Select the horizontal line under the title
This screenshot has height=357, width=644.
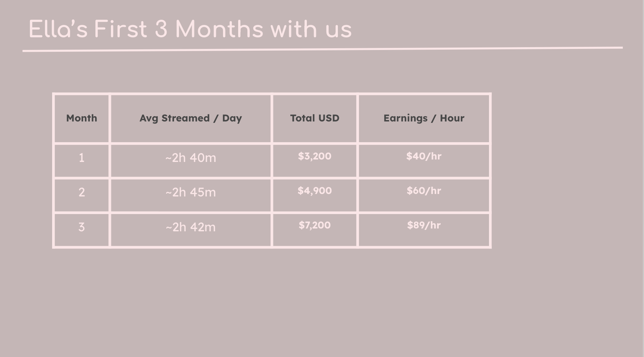pos(322,49)
